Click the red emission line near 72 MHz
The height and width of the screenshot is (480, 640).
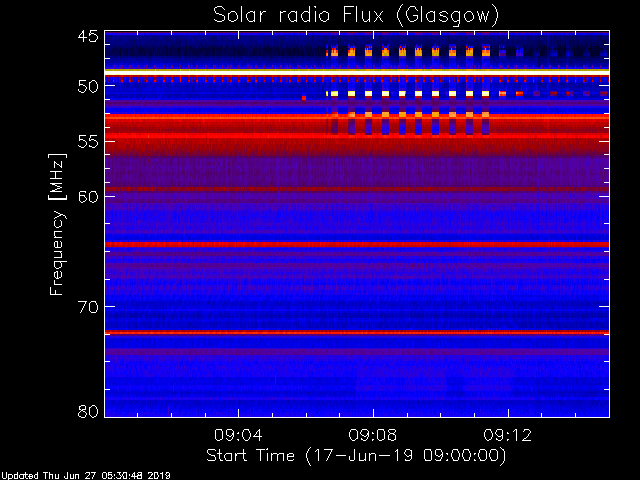point(356,332)
